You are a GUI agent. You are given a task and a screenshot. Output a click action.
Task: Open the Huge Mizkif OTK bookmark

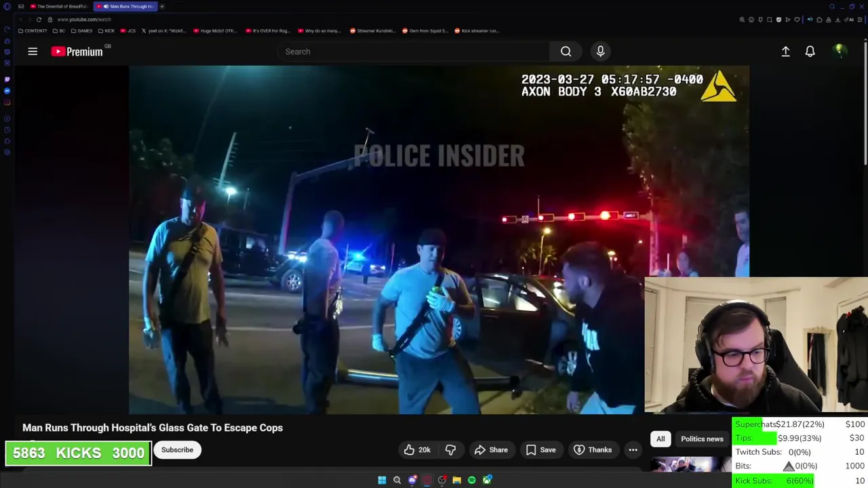pos(215,30)
